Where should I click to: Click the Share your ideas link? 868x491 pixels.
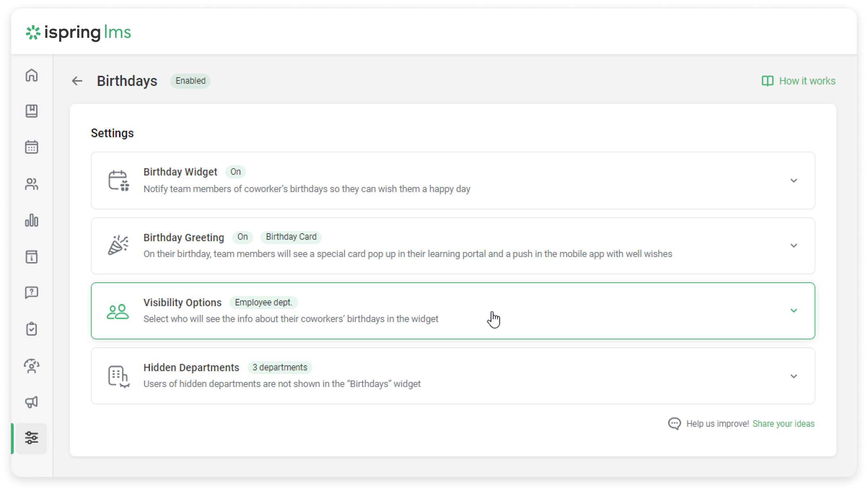[783, 423]
